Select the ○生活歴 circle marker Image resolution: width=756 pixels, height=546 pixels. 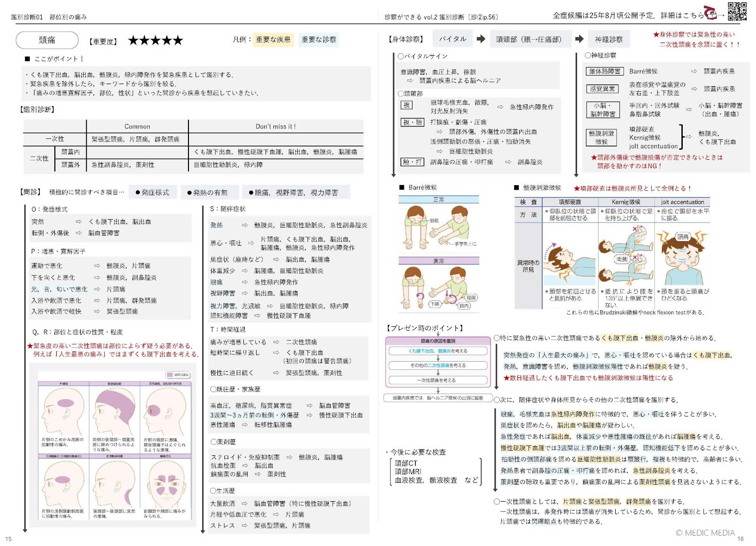[x=214, y=491]
